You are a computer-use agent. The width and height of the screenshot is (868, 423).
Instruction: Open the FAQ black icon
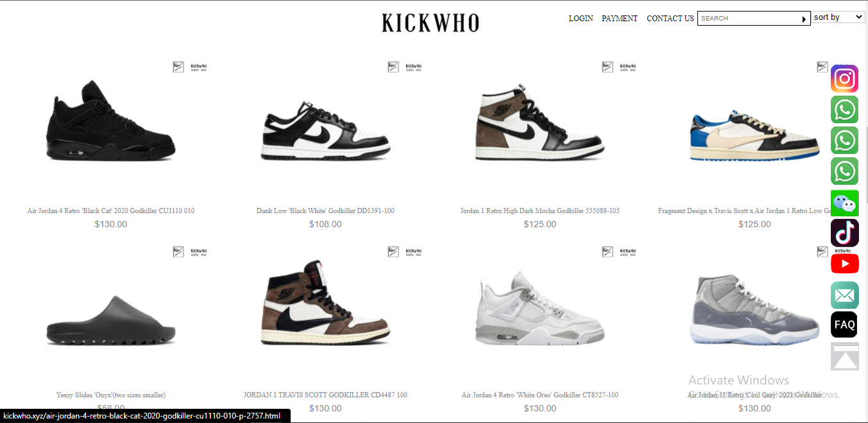(844, 325)
